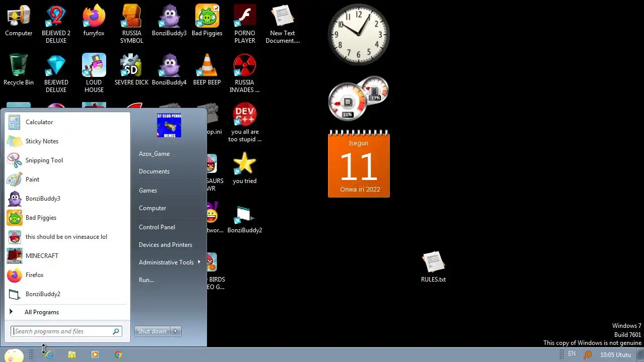Click the user account picture
The height and width of the screenshot is (362, 644).
click(169, 126)
